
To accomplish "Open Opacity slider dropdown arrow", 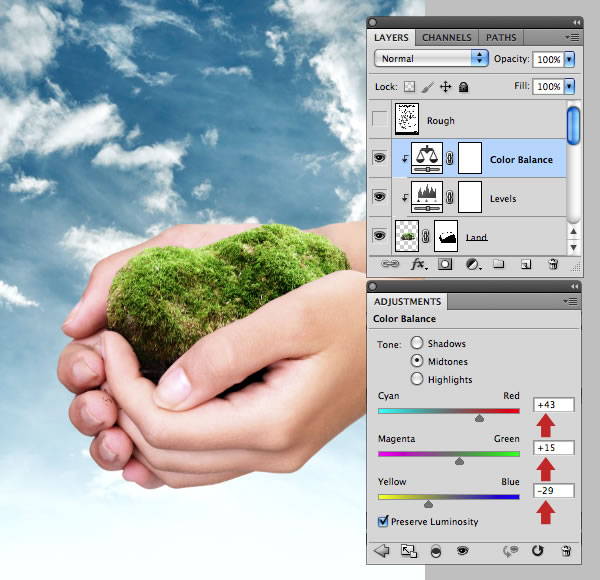I will point(569,59).
